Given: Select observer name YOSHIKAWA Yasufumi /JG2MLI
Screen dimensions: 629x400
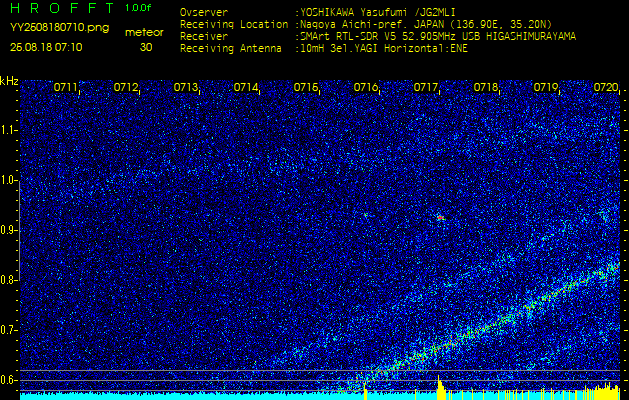Looking at the screenshot, I should 377,12.
